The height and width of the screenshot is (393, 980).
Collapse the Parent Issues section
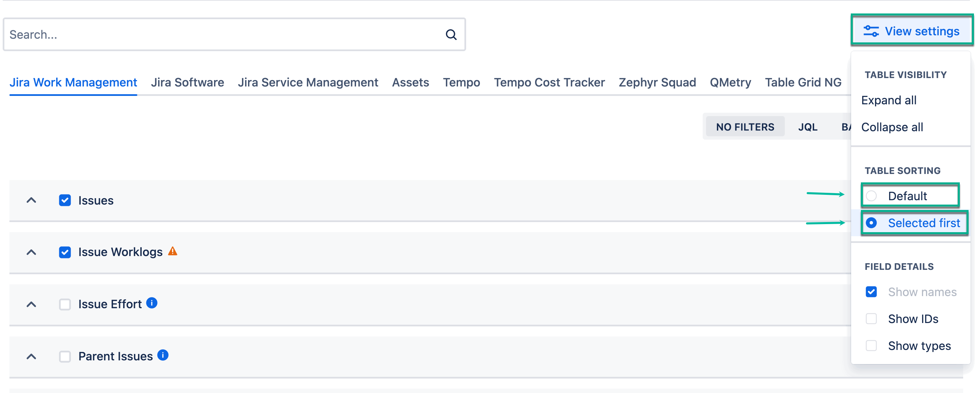click(x=32, y=356)
